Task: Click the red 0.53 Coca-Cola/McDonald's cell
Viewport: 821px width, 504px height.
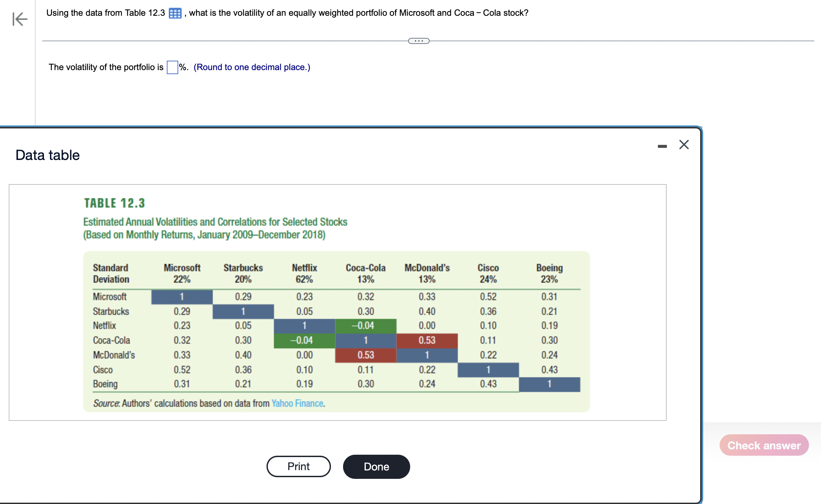Action: point(427,340)
